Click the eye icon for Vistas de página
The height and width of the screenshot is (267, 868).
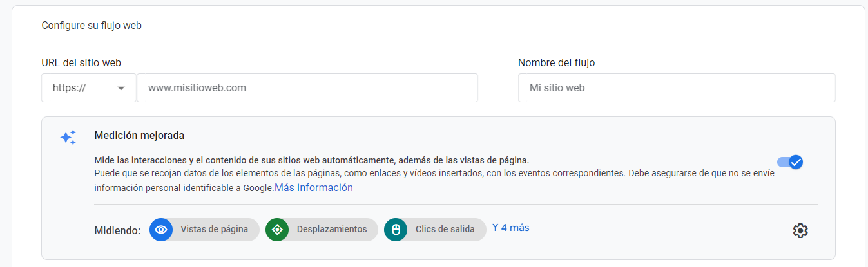(161, 230)
